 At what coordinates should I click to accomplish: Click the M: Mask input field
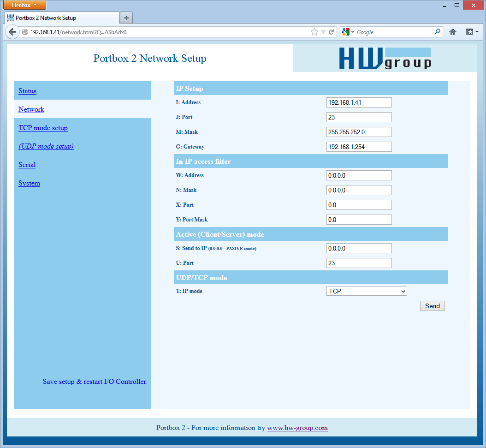pos(359,132)
